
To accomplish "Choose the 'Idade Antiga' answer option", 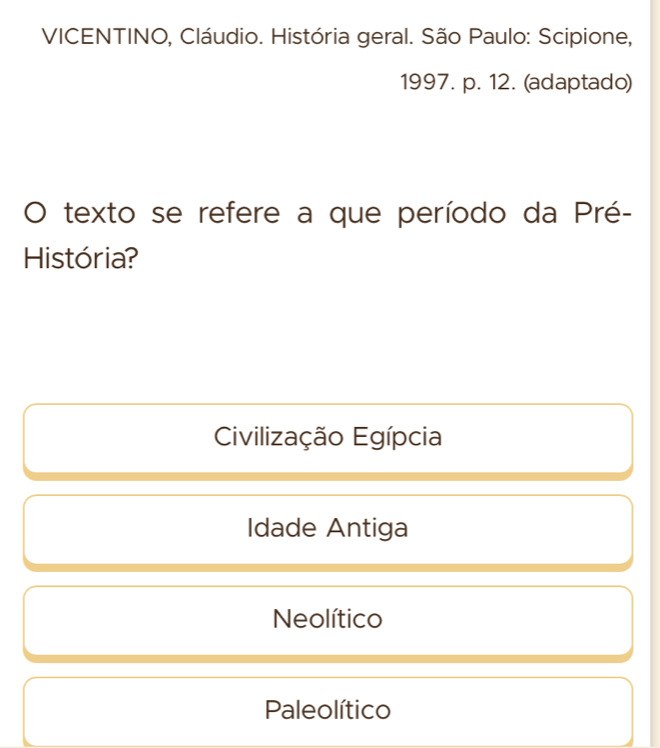I will click(x=328, y=528).
